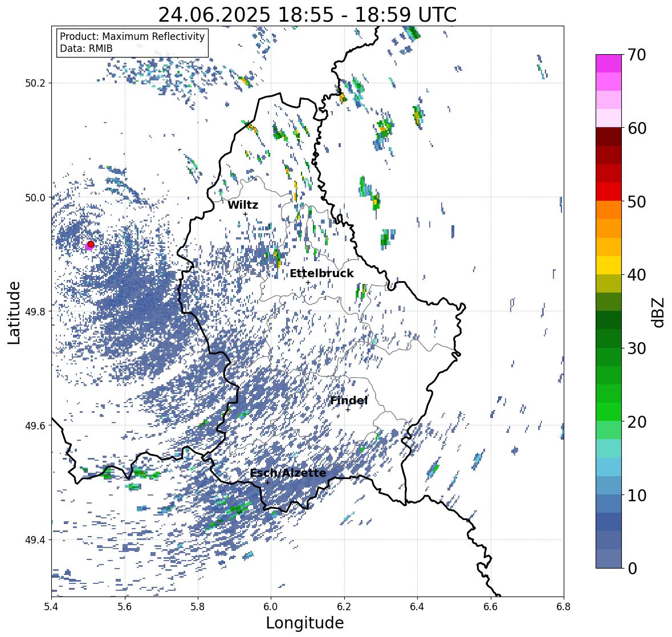This screenshot has width=672, height=637.
Task: Click the longitude tick label 5.4
Action: pos(51,607)
